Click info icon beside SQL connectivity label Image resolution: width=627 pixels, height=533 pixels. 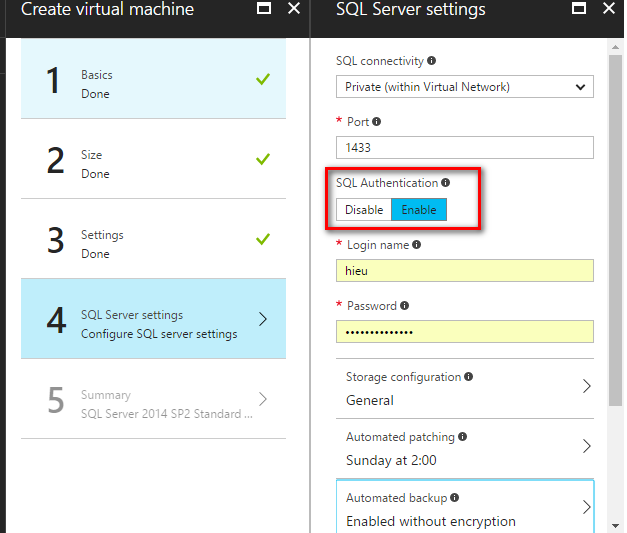click(432, 61)
